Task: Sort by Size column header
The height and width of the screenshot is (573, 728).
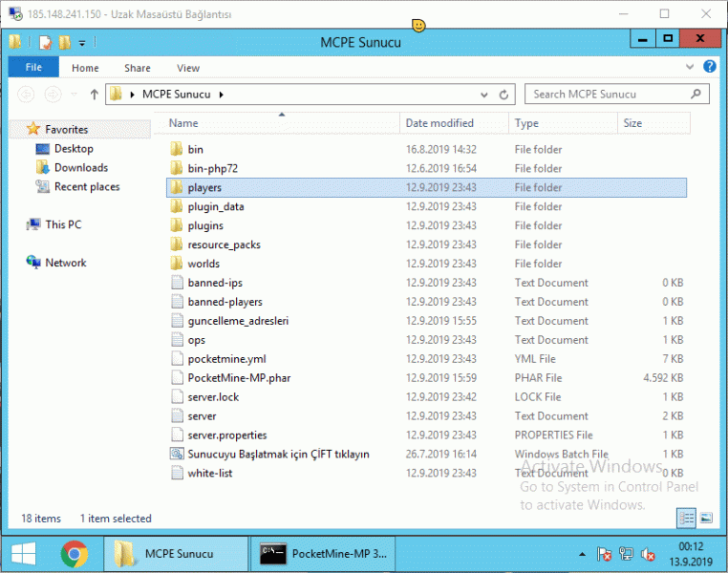Action: click(653, 123)
